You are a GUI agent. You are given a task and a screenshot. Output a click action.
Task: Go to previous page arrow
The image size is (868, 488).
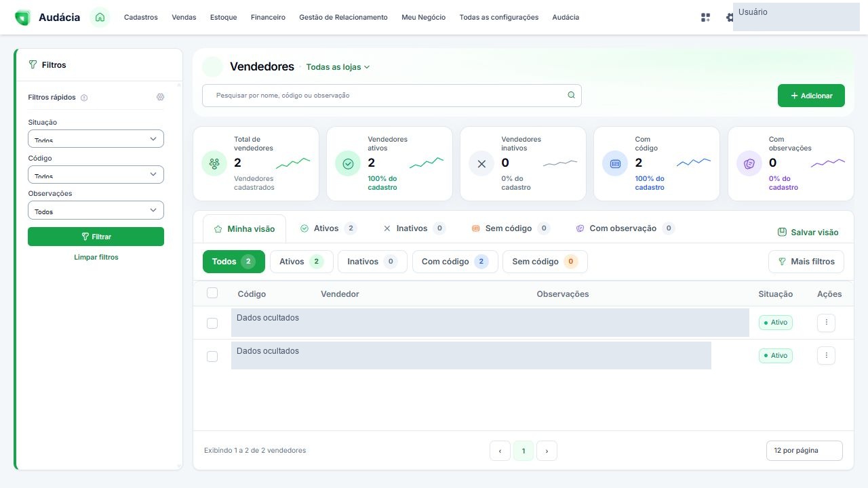(500, 451)
